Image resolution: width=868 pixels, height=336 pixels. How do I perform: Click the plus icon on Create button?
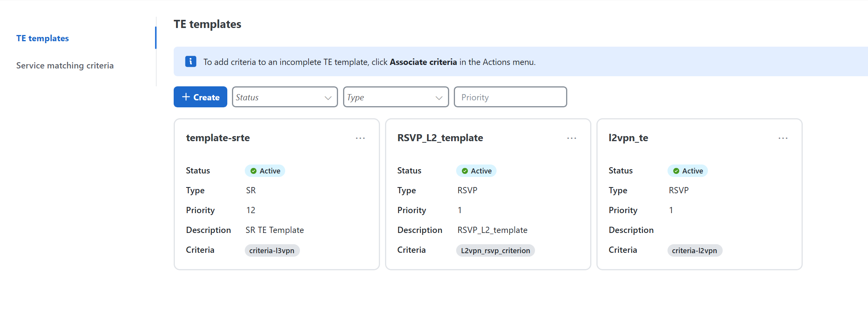[x=186, y=97]
